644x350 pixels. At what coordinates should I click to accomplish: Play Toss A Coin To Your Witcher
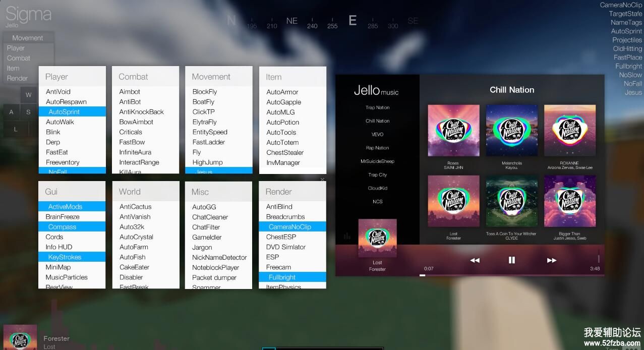click(512, 201)
